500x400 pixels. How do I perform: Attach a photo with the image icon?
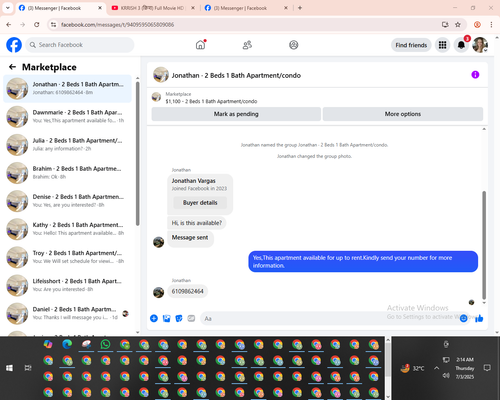tap(166, 318)
